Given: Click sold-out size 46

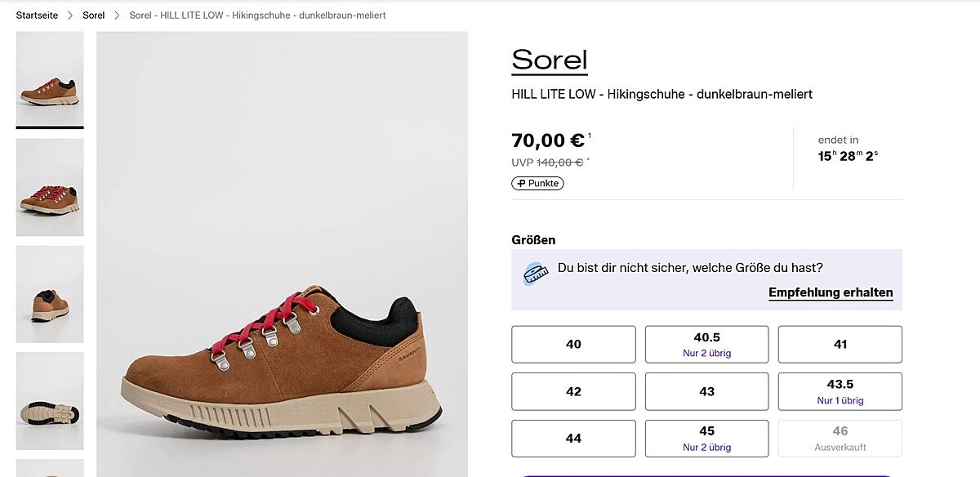Looking at the screenshot, I should click(840, 439).
